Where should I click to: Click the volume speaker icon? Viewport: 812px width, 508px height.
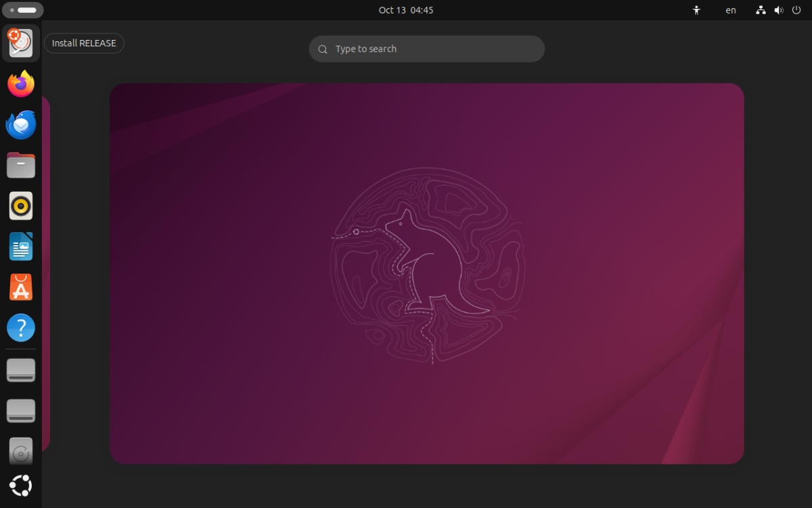pyautogui.click(x=778, y=10)
